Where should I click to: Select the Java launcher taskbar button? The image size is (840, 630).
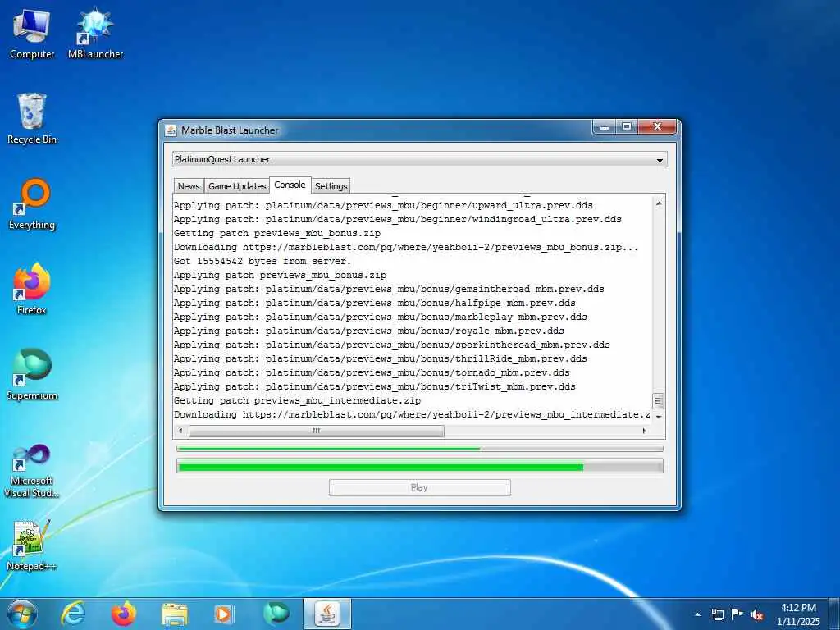(x=326, y=614)
